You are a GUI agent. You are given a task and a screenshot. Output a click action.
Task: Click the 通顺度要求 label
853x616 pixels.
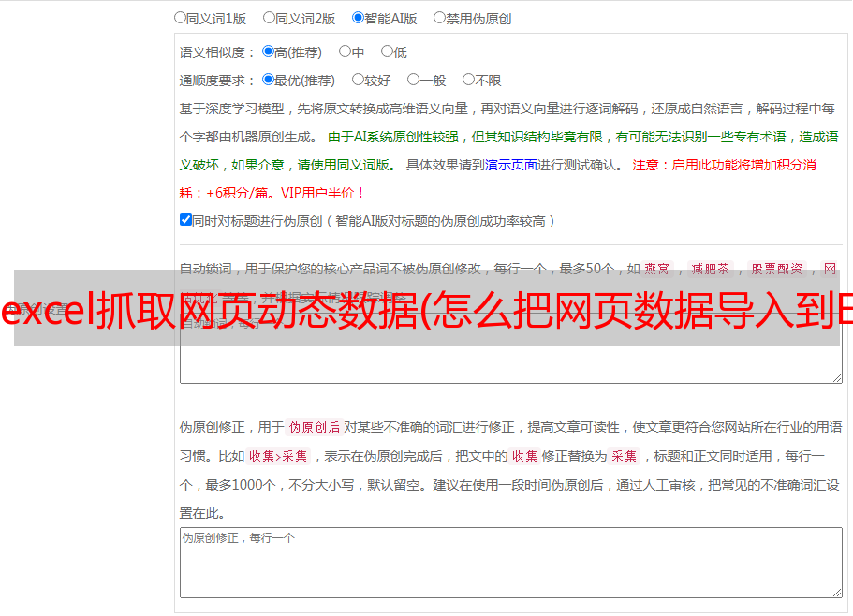point(216,81)
